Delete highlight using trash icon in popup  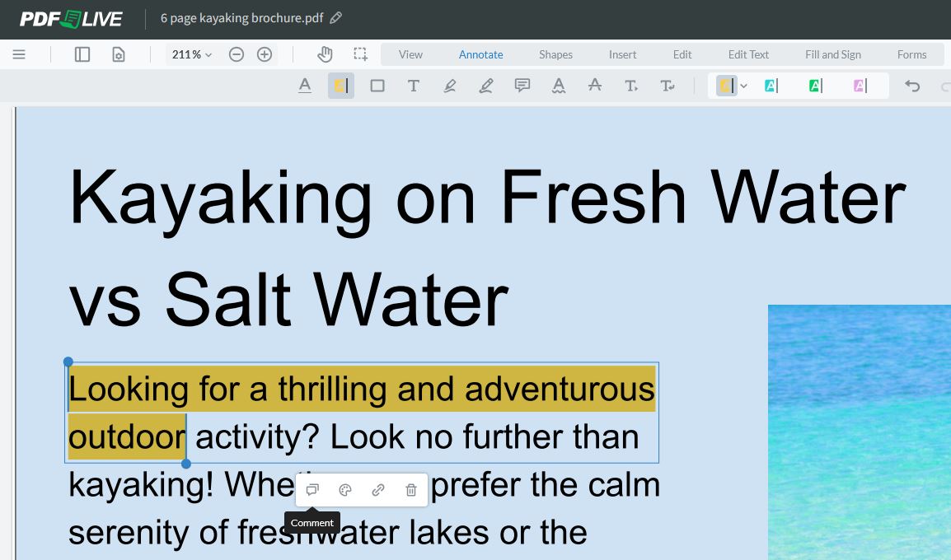click(x=410, y=489)
